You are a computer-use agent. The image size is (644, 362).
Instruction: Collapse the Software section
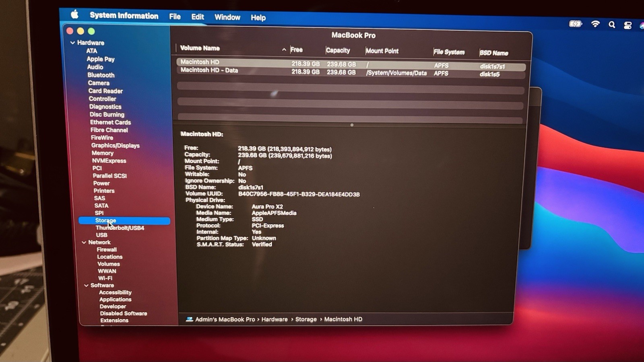click(86, 286)
